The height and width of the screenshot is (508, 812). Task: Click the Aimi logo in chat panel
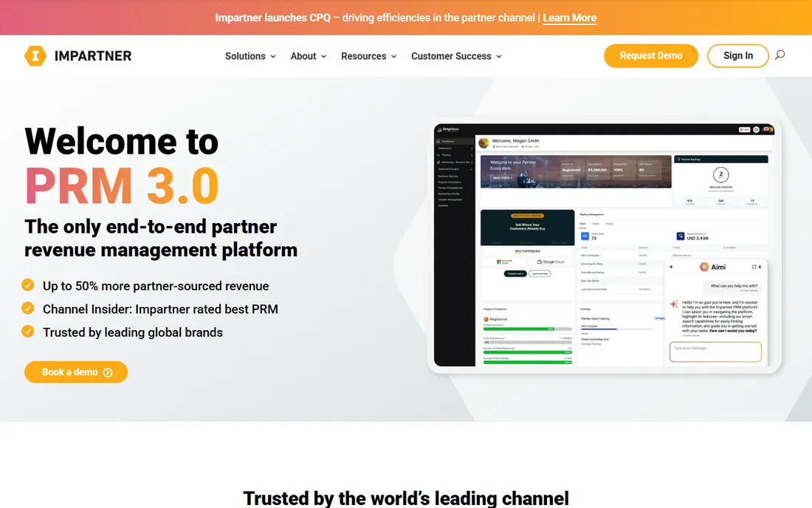(x=704, y=267)
